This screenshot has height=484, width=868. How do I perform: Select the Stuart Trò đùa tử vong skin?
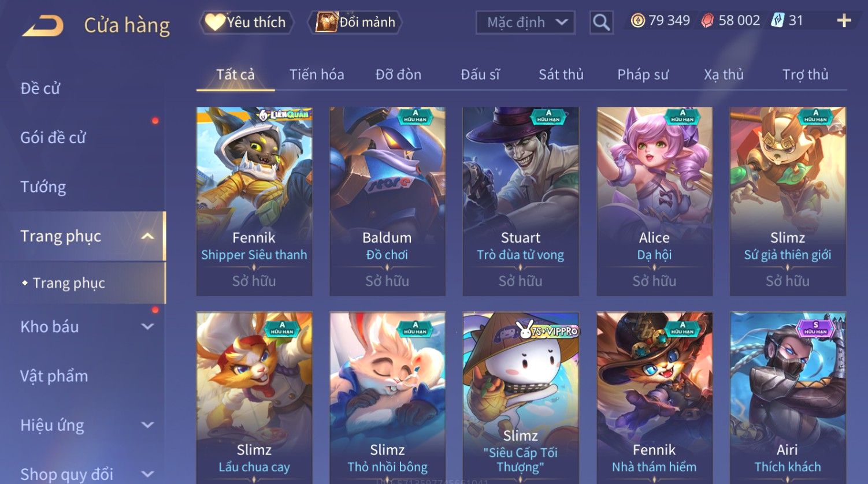521,202
